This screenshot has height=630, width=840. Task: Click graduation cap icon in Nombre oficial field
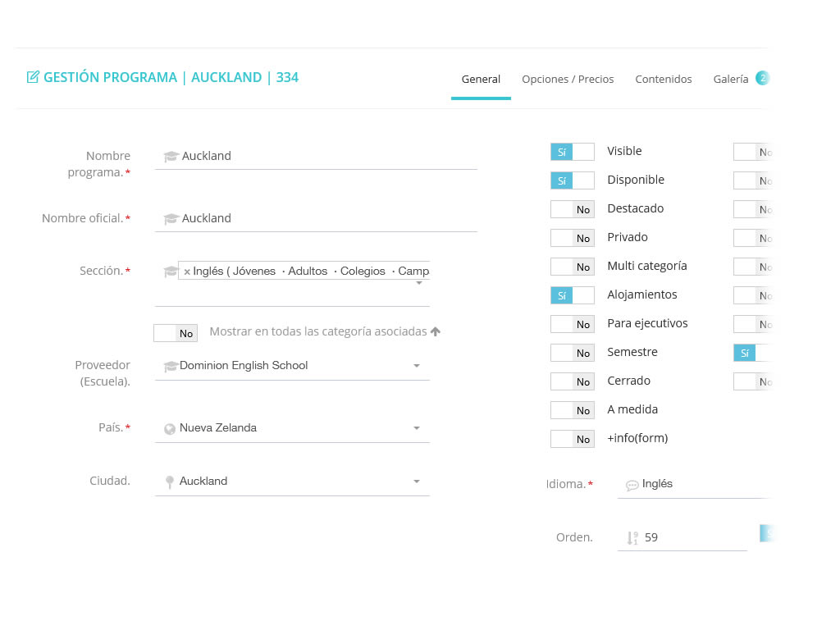pos(171,219)
